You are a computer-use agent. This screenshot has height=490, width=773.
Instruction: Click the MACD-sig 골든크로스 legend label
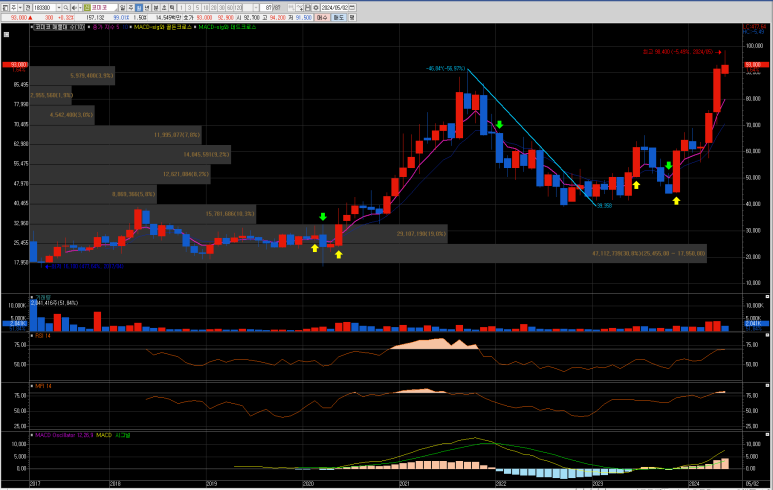(x=163, y=27)
